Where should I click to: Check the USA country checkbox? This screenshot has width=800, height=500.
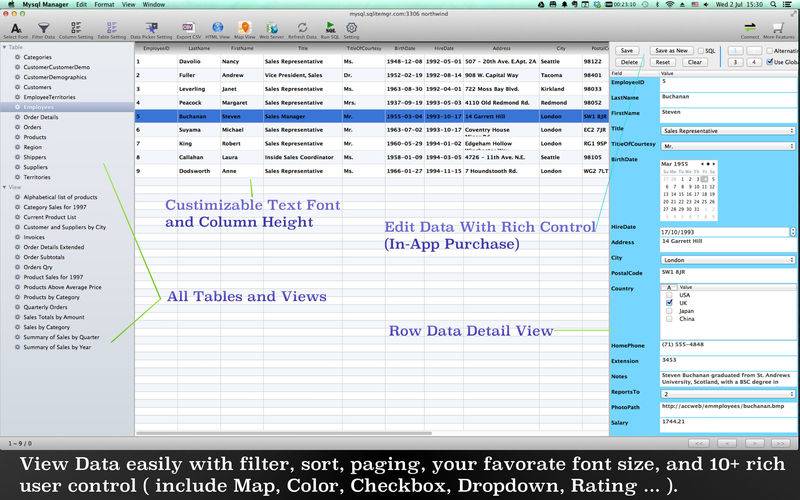[669, 295]
